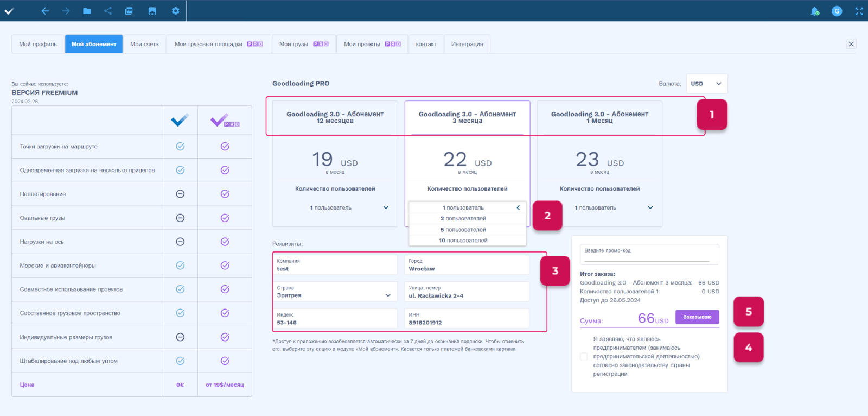Click the G user avatar
868x416 pixels.
[x=837, y=11]
